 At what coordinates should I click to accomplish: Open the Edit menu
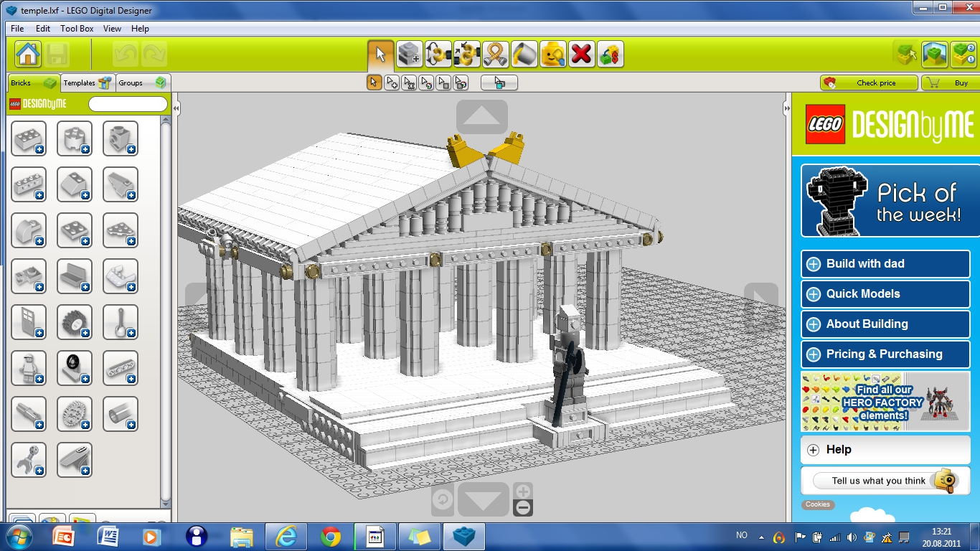(43, 29)
